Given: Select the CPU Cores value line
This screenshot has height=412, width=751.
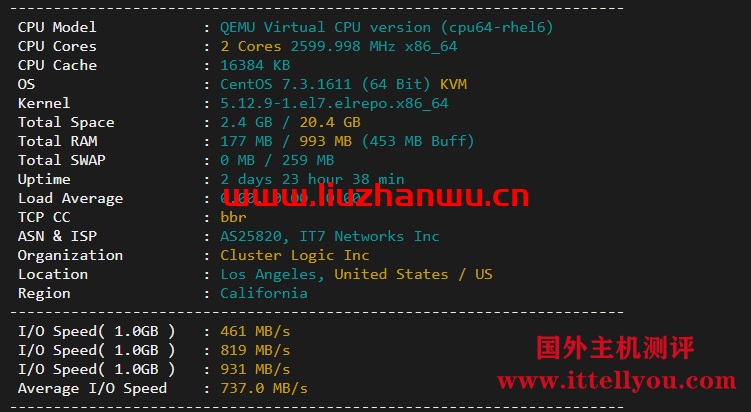Looking at the screenshot, I should [x=339, y=46].
